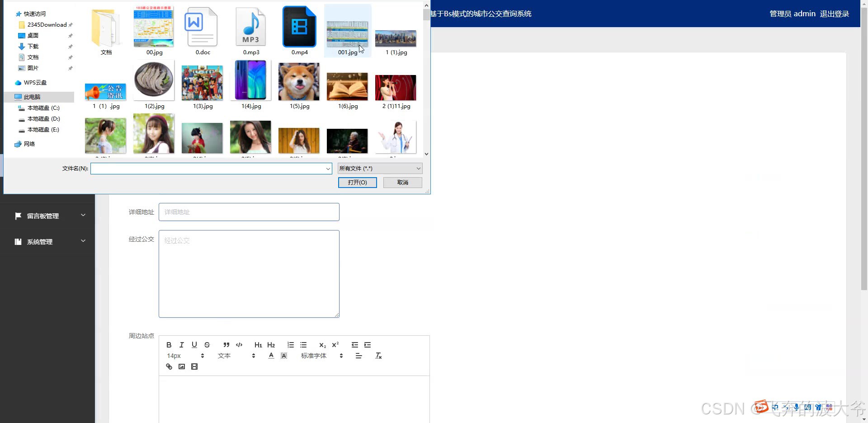Click the 退出登录 link
This screenshot has width=868, height=423.
pyautogui.click(x=835, y=14)
